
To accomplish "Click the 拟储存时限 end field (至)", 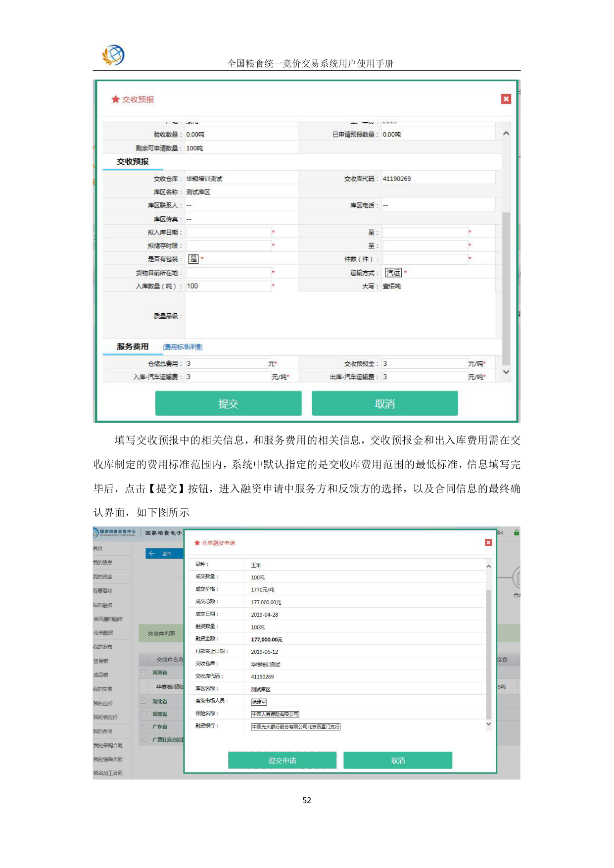I will pos(425,245).
